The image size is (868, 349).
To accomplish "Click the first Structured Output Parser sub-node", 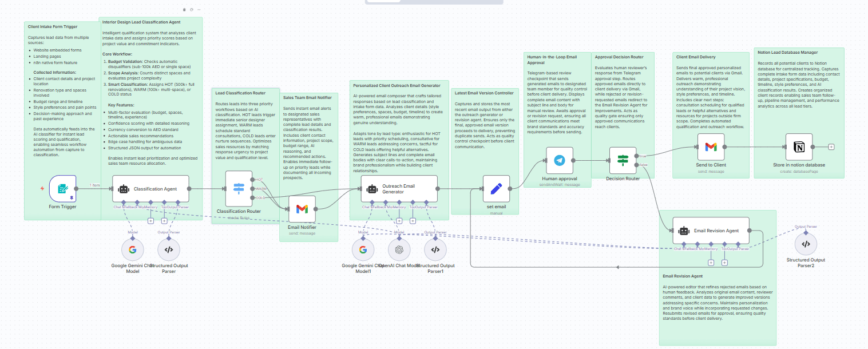I will tap(169, 249).
